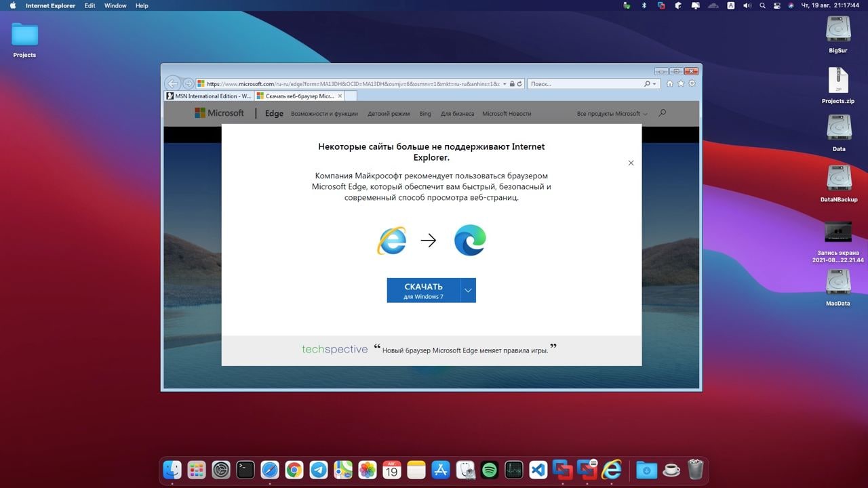
Task: Open the Edit menu
Action: 90,5
